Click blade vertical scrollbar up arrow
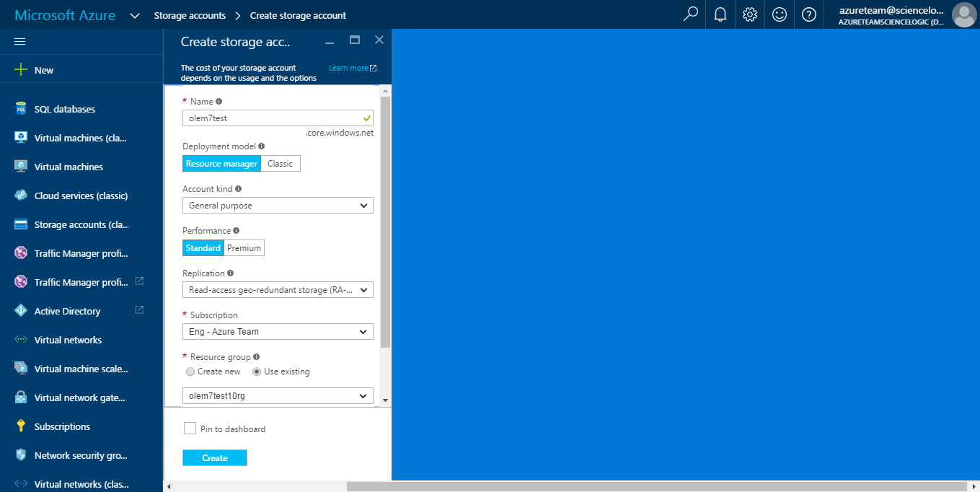This screenshot has width=980, height=492. tap(385, 91)
